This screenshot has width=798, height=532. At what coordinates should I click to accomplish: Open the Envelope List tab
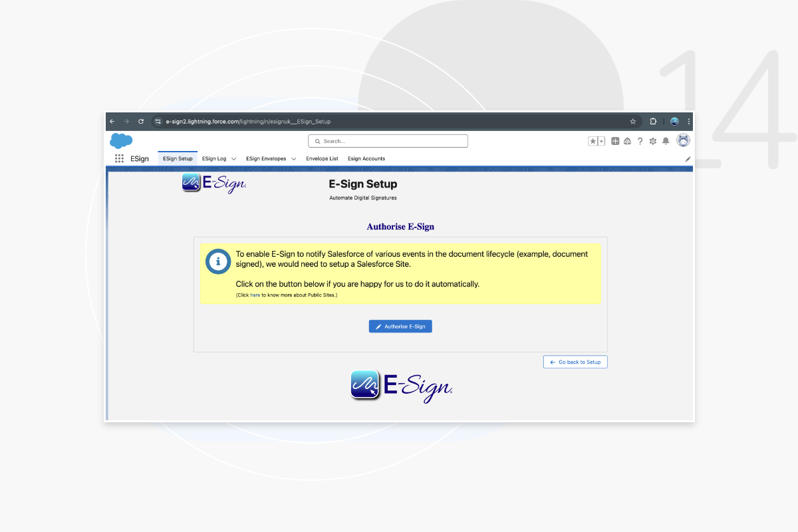(322, 159)
